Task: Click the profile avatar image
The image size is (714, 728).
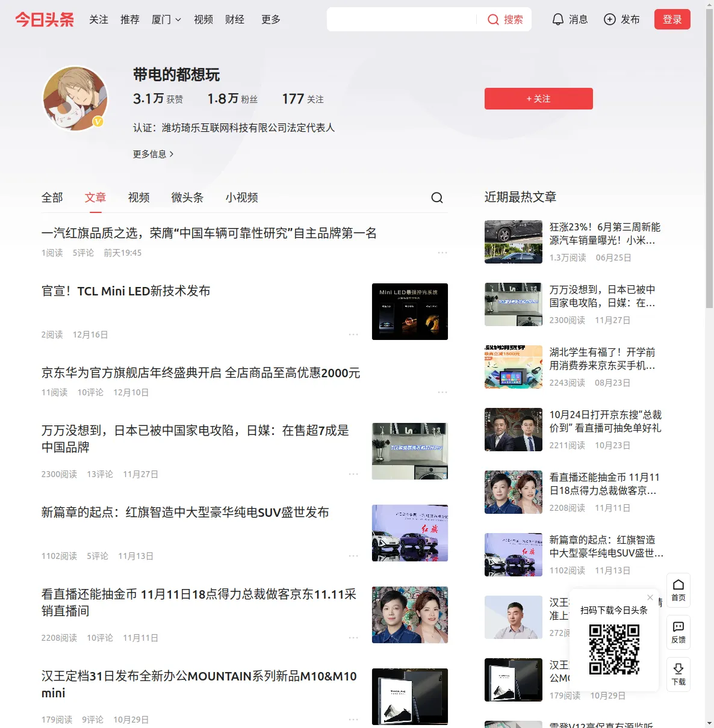Action: click(75, 99)
